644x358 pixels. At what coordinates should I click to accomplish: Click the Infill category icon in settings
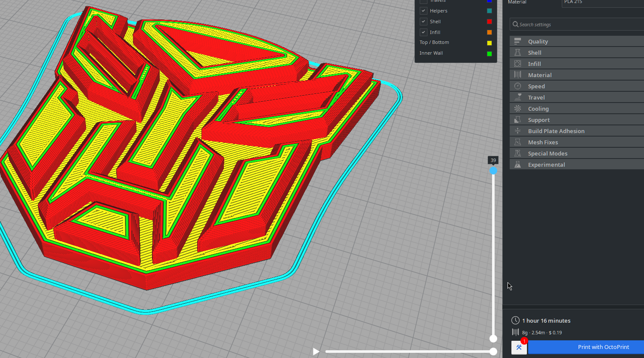coord(517,64)
